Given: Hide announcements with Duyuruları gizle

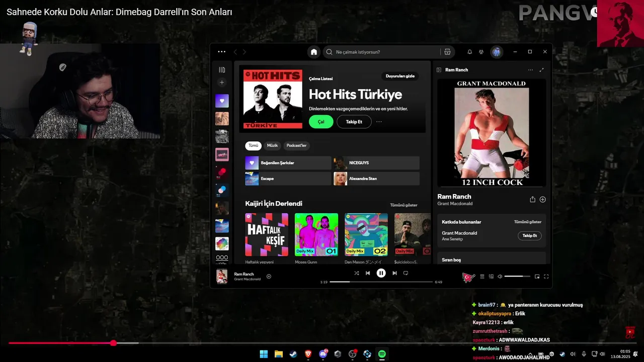Looking at the screenshot, I should pyautogui.click(x=400, y=76).
